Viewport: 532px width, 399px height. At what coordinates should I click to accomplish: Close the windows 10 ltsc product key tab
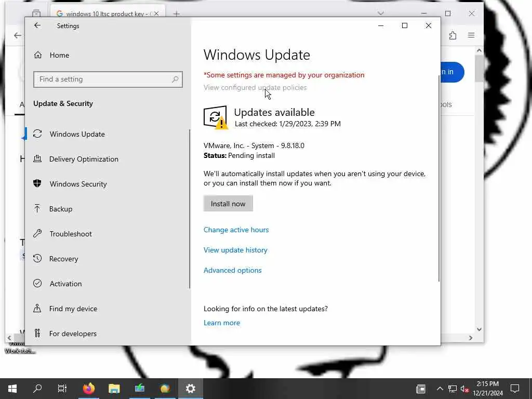pos(156,14)
